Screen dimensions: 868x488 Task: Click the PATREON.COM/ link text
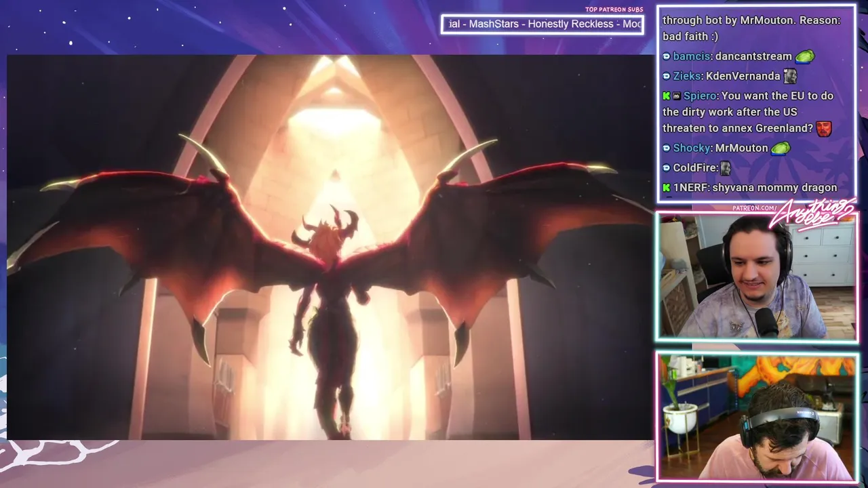point(755,208)
